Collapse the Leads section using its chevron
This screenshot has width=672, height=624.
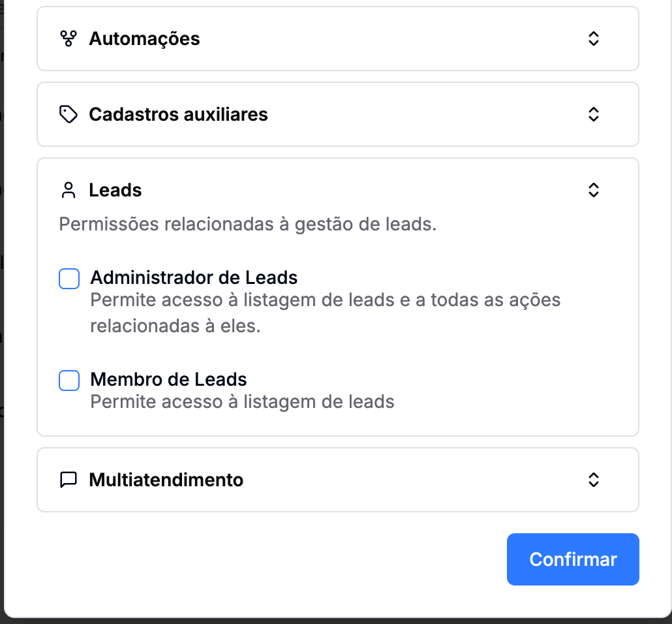tap(593, 191)
